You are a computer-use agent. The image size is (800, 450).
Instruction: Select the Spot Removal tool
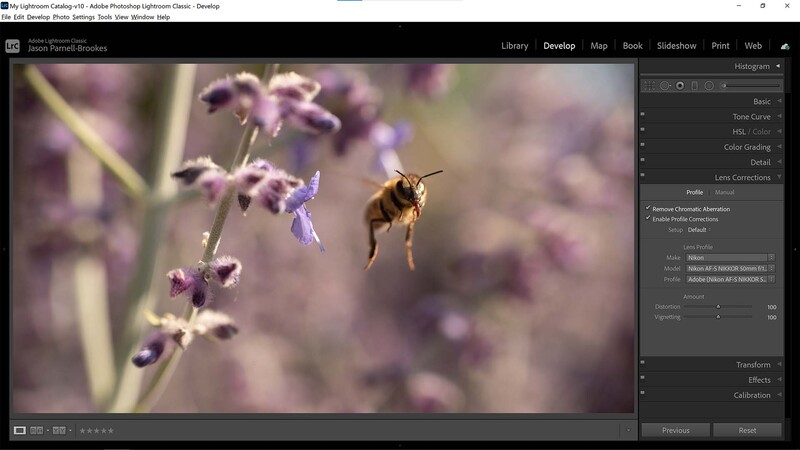click(665, 86)
